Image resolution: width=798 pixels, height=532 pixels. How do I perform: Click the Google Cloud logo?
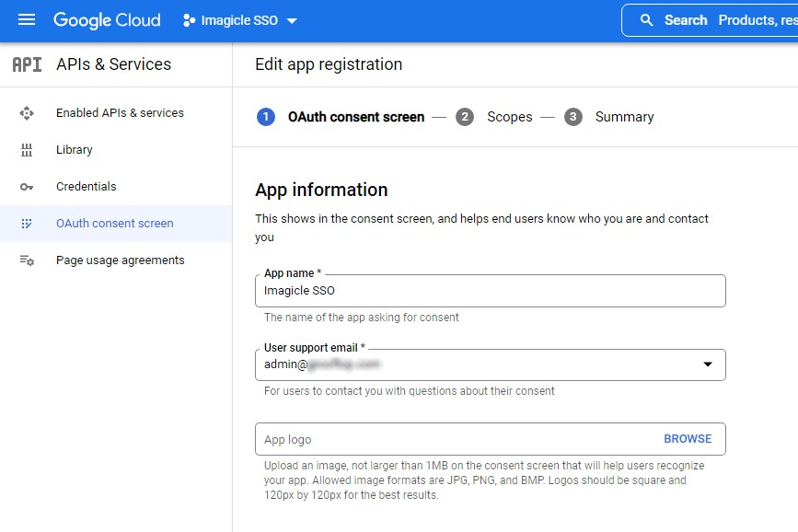[x=107, y=20]
